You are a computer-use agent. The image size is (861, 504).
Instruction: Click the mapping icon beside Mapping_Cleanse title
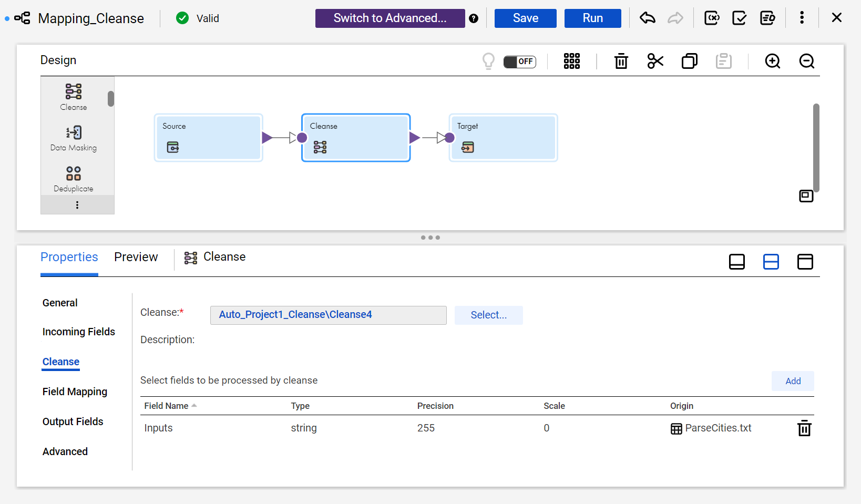click(22, 18)
